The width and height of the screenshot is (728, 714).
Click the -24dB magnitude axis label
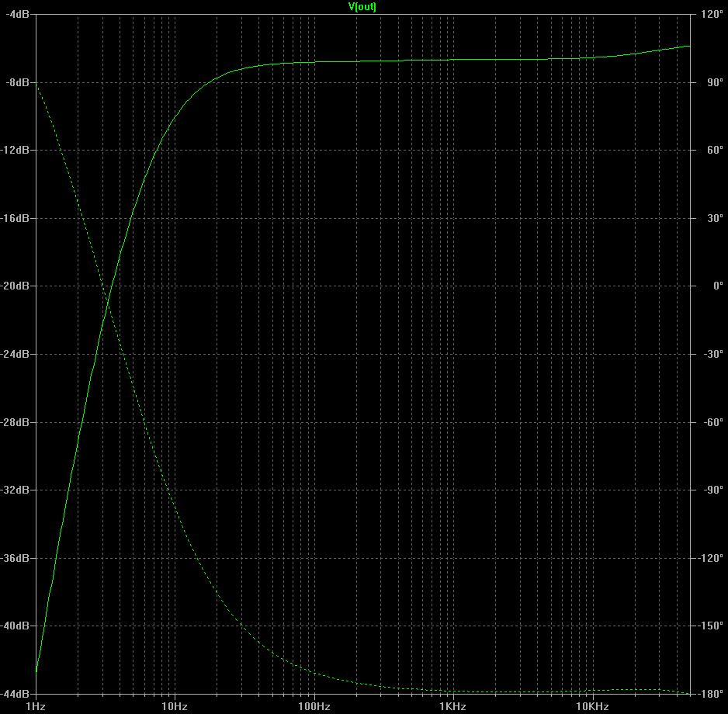[15, 354]
